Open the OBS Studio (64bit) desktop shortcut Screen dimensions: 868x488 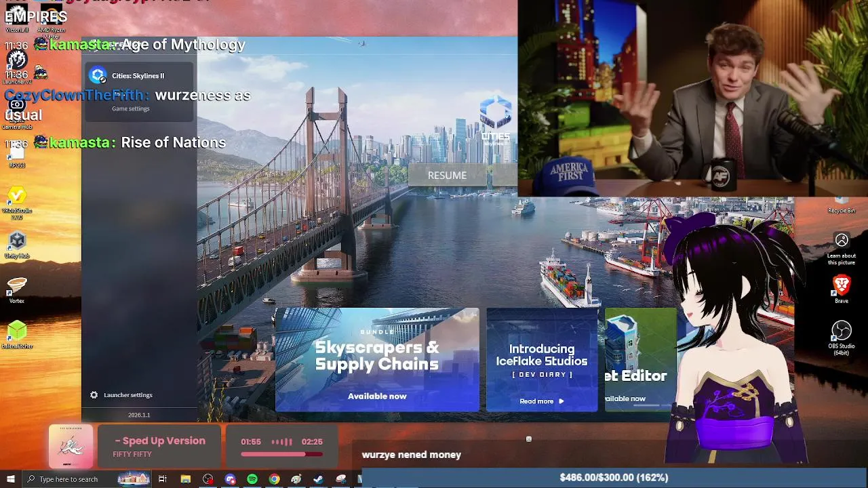[x=842, y=338]
